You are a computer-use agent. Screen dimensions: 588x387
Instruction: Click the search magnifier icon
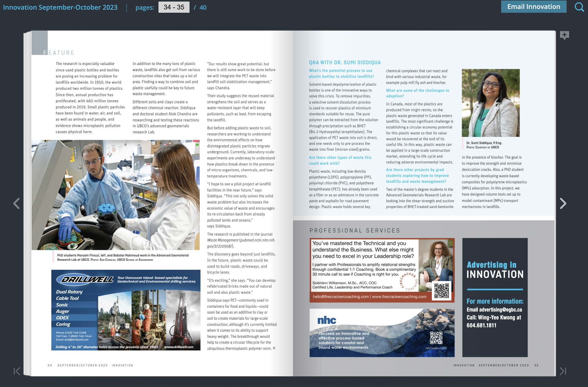[x=579, y=7]
